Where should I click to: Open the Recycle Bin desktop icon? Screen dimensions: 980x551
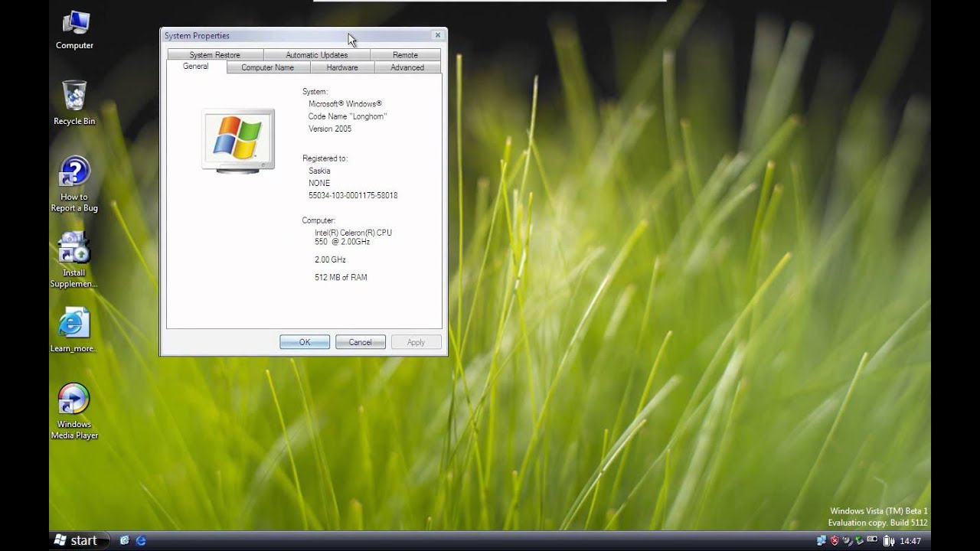pyautogui.click(x=74, y=103)
